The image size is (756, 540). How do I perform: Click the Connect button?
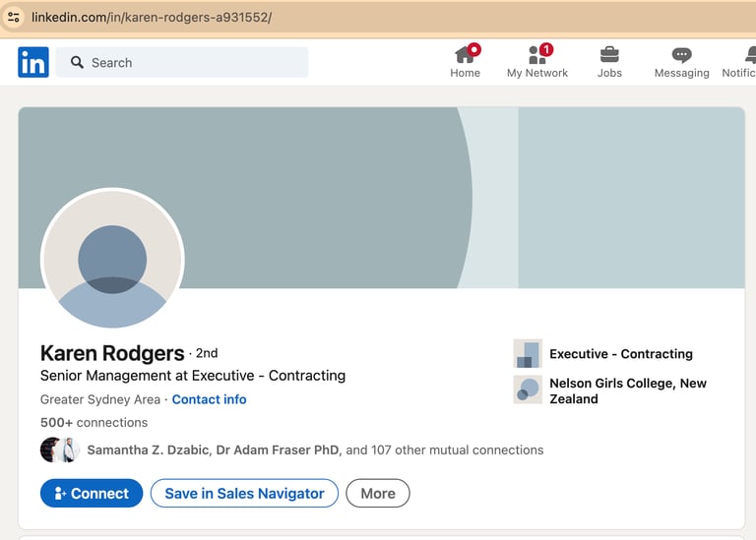click(92, 493)
